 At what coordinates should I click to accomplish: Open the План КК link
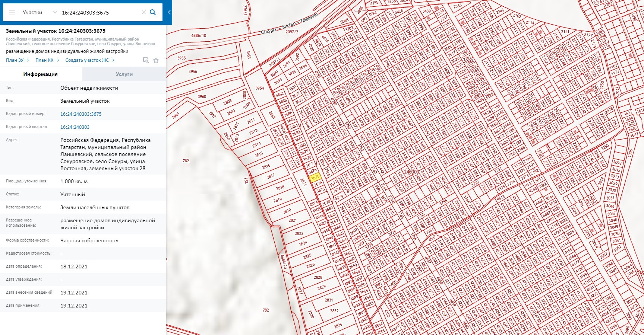47,60
